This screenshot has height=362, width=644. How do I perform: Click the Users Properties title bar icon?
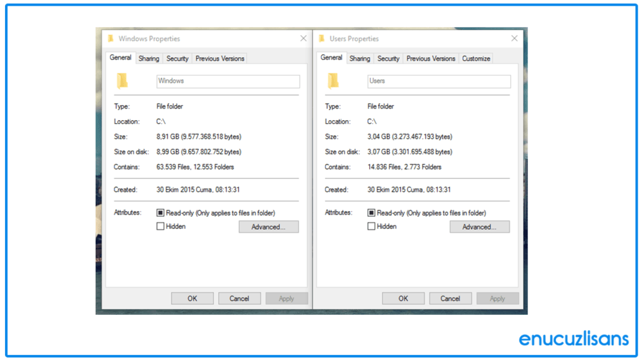coord(323,38)
